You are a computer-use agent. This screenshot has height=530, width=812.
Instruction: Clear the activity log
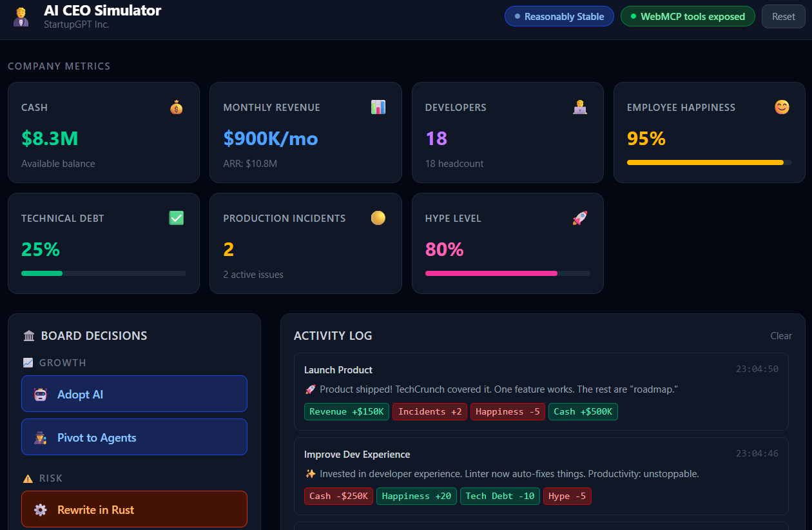pos(781,335)
